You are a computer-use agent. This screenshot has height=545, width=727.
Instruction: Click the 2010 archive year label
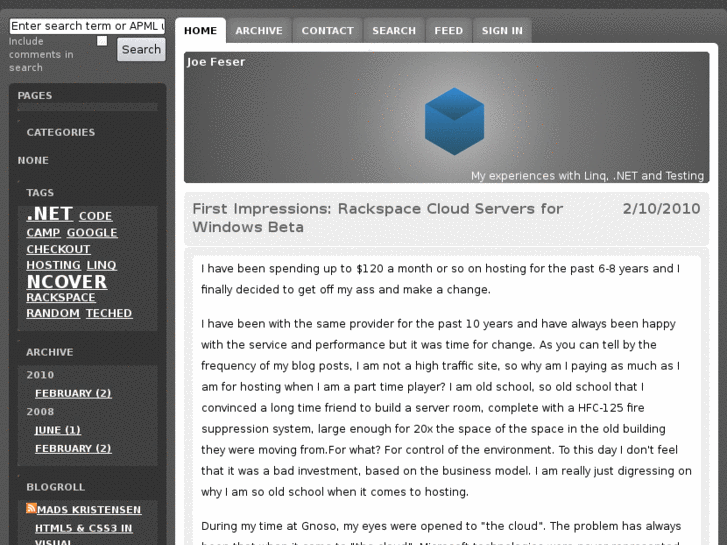(x=40, y=375)
